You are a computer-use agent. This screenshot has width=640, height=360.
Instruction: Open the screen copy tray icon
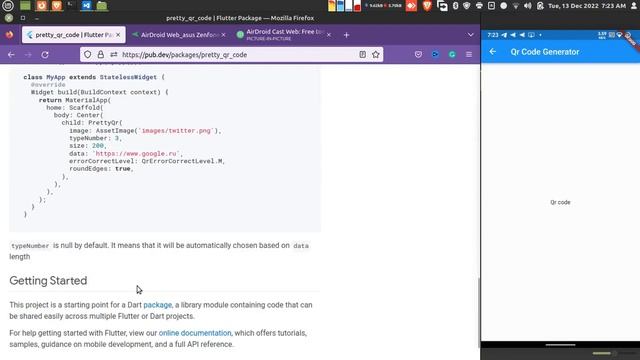pos(442,6)
